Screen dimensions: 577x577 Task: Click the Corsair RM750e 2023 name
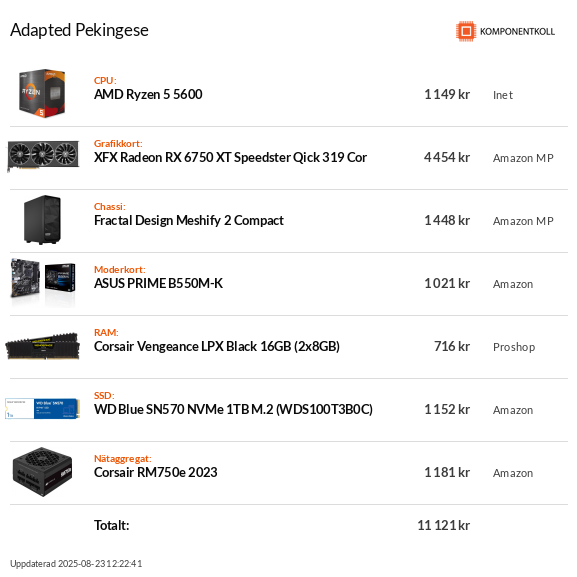click(155, 472)
